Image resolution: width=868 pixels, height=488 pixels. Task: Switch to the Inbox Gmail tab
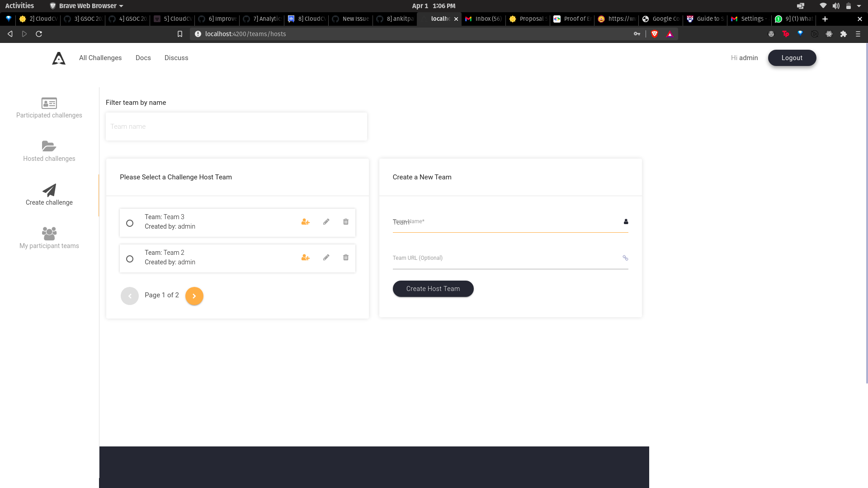click(x=483, y=19)
